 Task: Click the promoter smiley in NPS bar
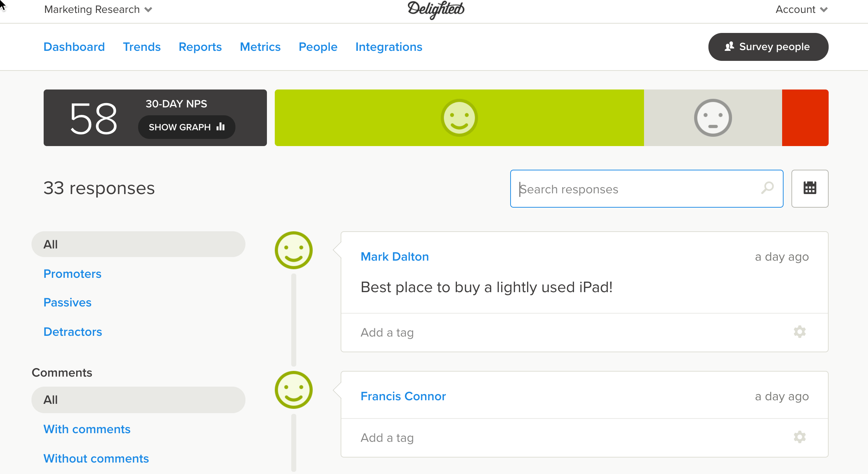459,118
